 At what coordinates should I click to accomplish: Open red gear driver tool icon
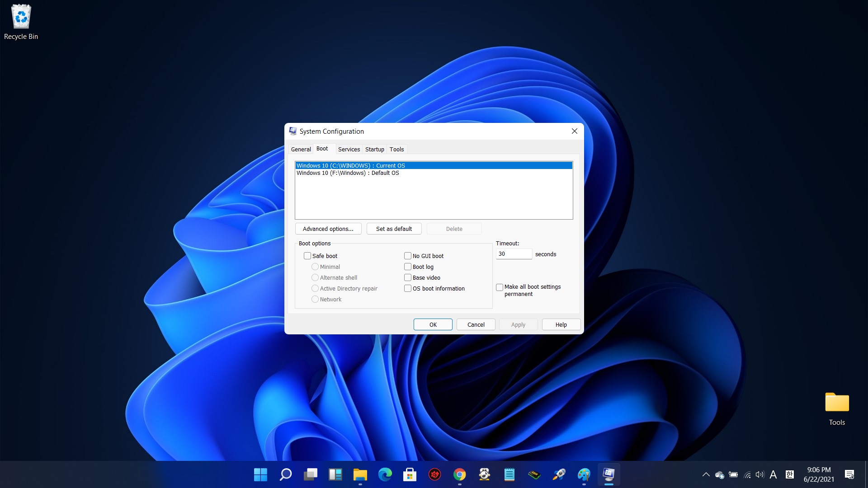click(434, 474)
